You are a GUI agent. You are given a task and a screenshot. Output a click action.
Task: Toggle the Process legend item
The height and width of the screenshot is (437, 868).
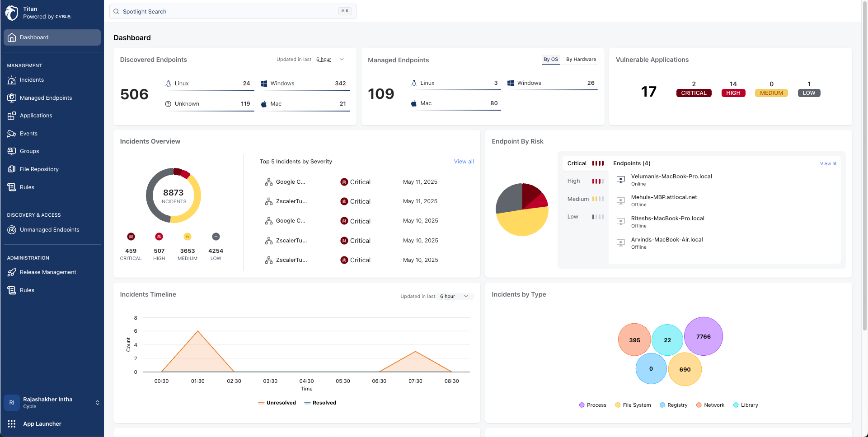(x=592, y=405)
